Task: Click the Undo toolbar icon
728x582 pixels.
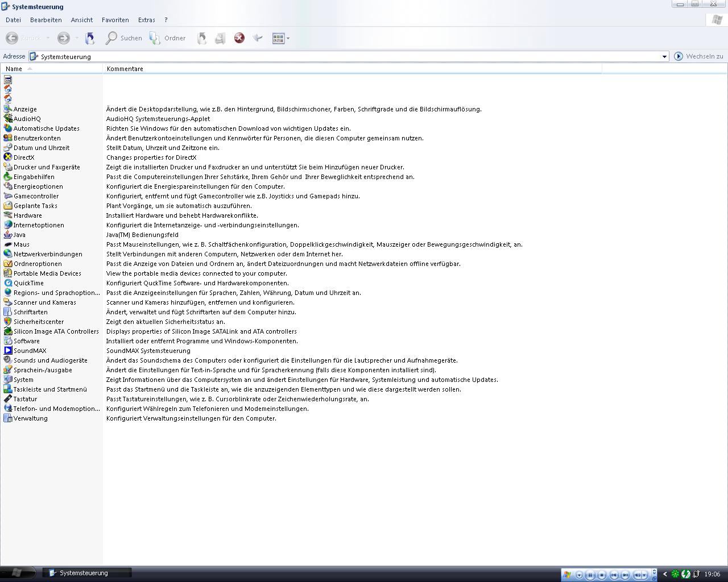Action: point(258,38)
